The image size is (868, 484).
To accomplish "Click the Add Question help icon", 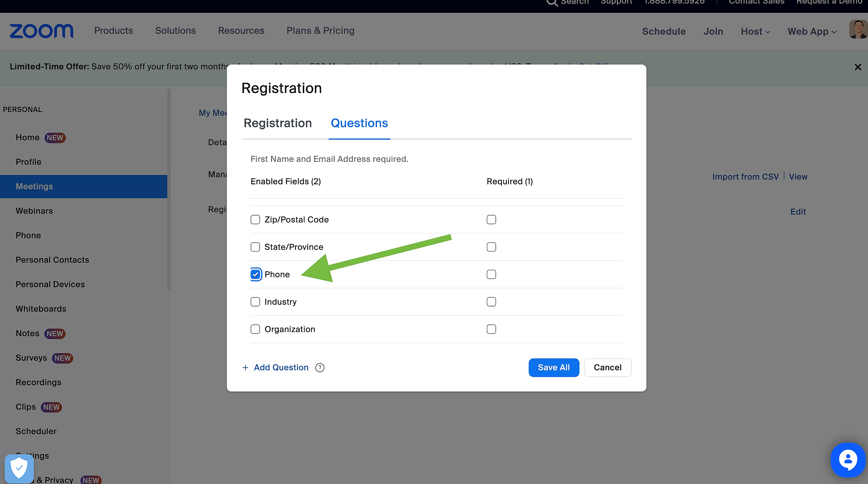I will pyautogui.click(x=320, y=368).
